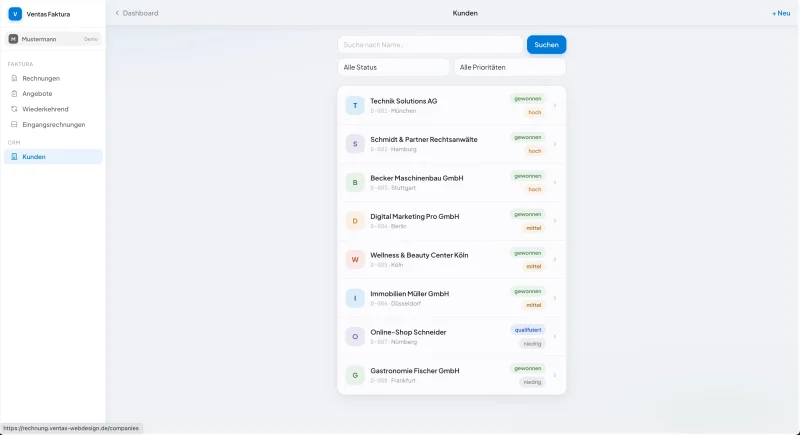Click the Suchen button

(546, 45)
